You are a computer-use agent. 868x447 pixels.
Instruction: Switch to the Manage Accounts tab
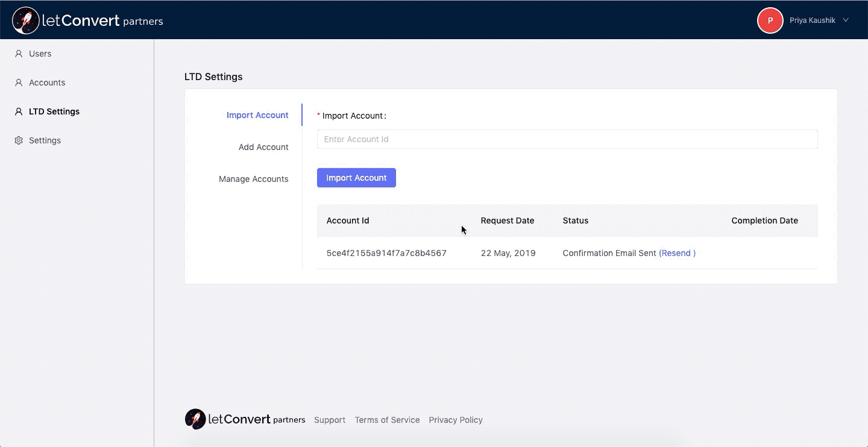[x=253, y=179]
